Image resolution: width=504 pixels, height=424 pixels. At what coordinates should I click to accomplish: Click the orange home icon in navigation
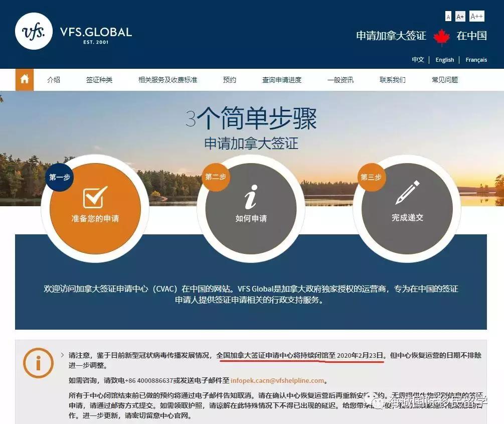pyautogui.click(x=25, y=80)
